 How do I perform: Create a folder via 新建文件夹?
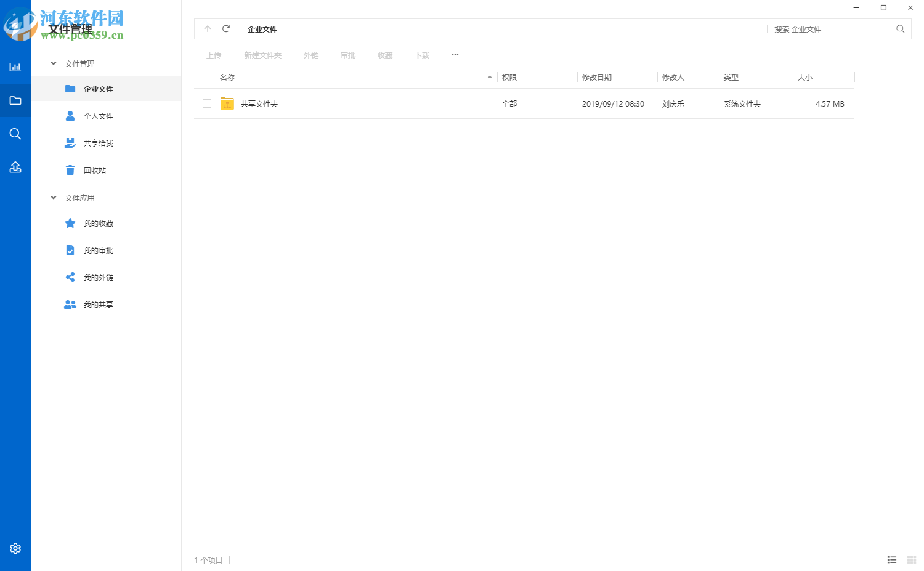(x=262, y=55)
